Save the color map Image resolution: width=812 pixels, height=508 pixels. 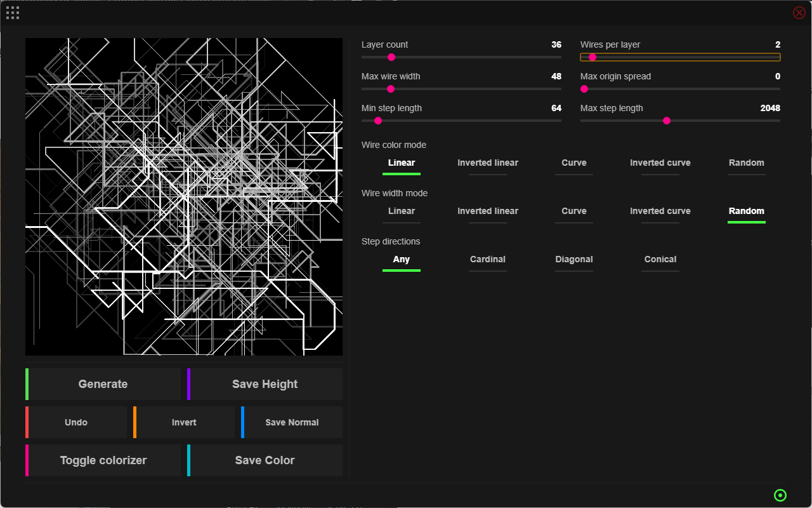(x=265, y=460)
